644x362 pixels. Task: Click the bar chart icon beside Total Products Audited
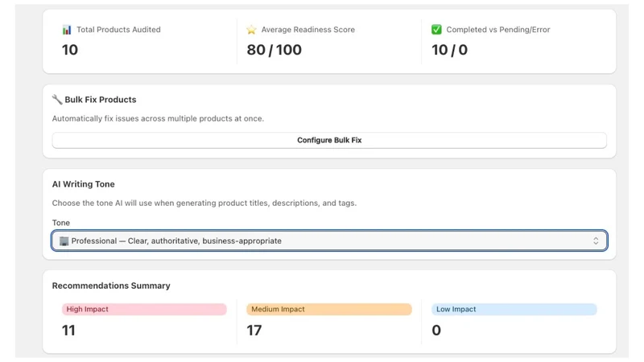coord(67,30)
